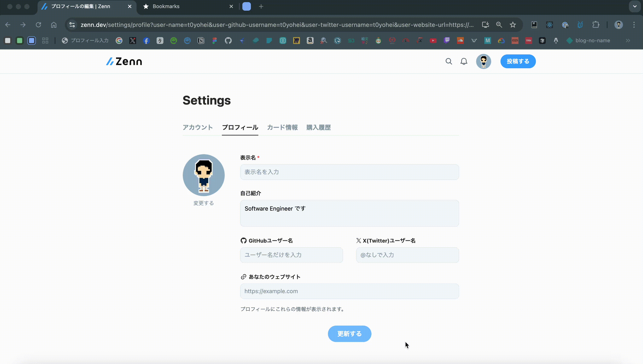The height and width of the screenshot is (364, 643).
Task: Click the address bar URL text
Action: click(277, 25)
